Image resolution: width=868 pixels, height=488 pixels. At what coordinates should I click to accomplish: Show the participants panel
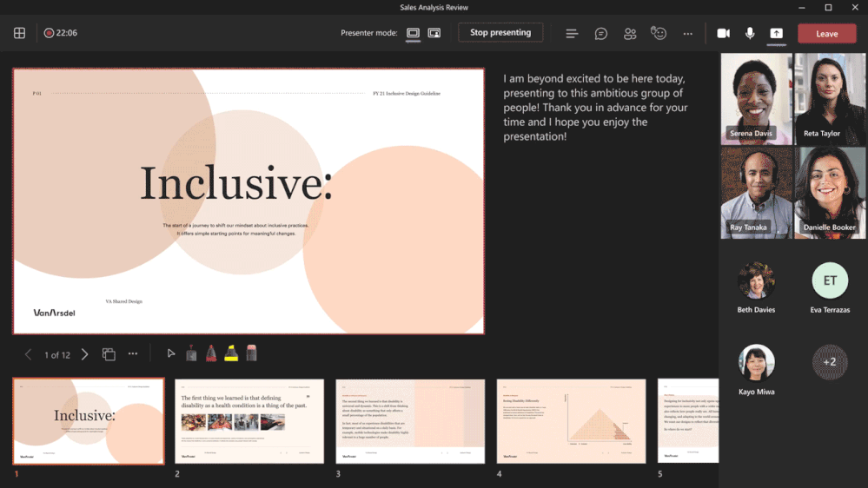tap(630, 33)
